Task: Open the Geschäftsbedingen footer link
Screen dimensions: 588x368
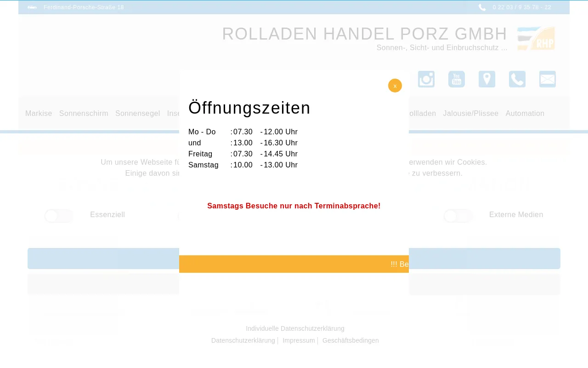Action: click(x=351, y=340)
